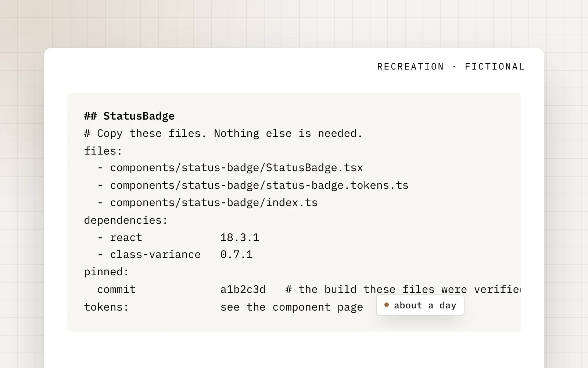Click the "pinned:" key
588x368 pixels.
click(106, 272)
